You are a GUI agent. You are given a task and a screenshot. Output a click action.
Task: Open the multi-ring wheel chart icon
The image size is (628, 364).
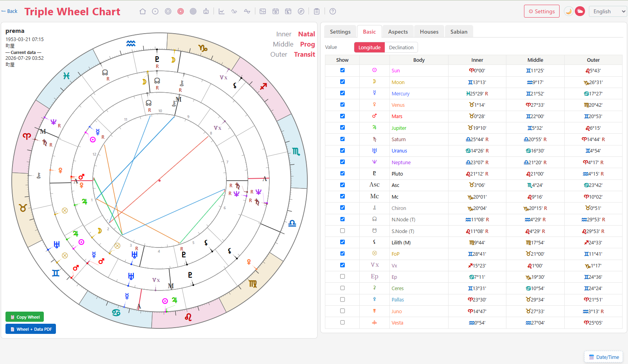(193, 11)
